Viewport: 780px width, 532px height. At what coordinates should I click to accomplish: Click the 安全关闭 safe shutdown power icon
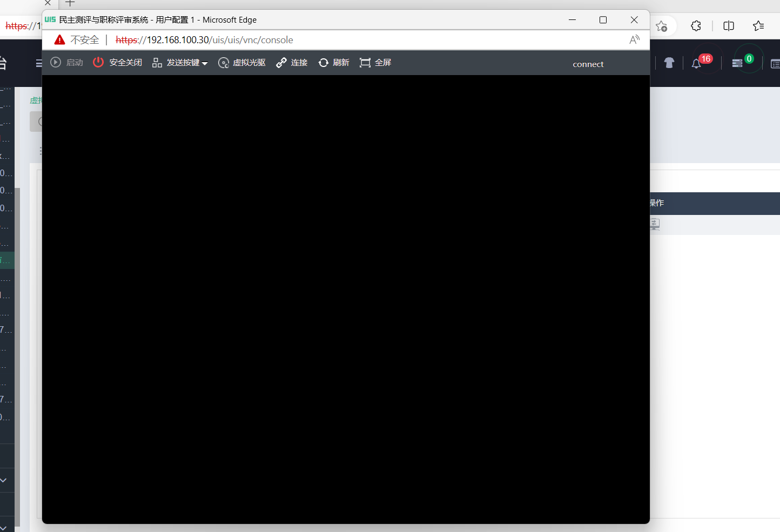(98, 63)
